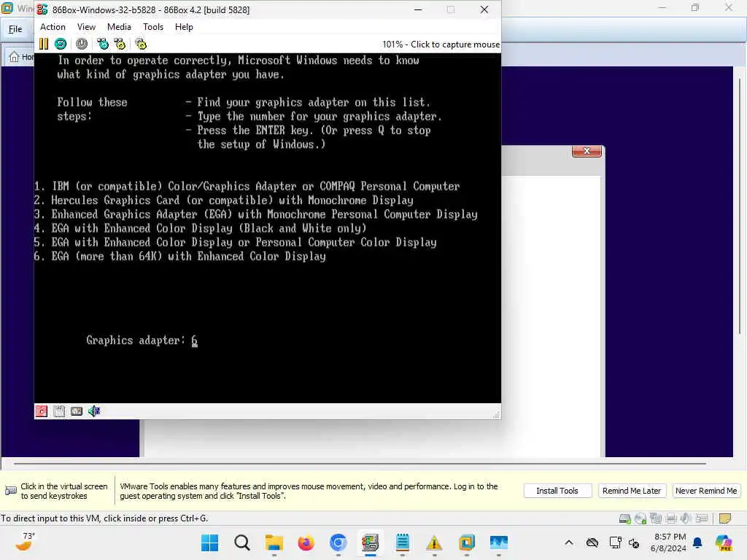Show hidden system tray icons
The image size is (747, 560).
click(x=569, y=542)
